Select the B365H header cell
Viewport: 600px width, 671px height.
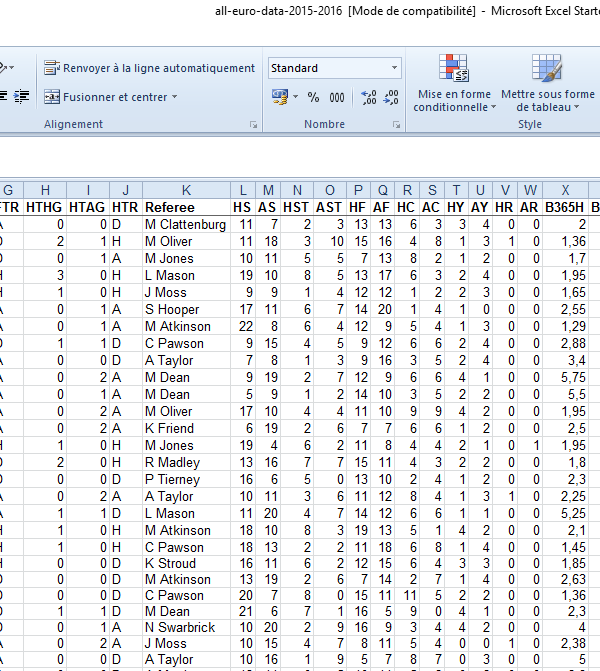(566, 207)
